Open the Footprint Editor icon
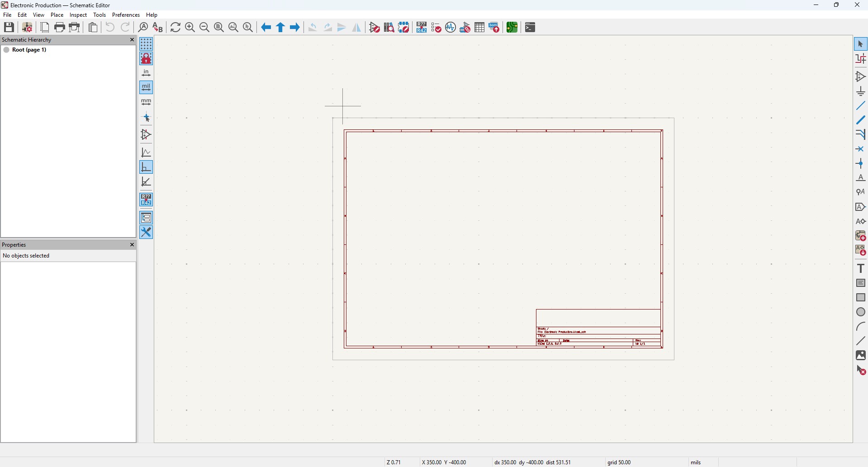Viewport: 868px width, 467px height. (x=404, y=27)
